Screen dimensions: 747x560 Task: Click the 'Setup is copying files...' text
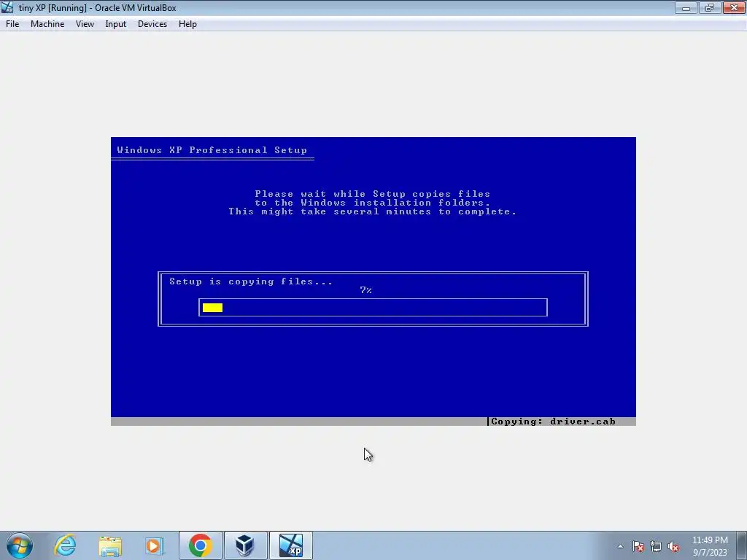pyautogui.click(x=251, y=281)
